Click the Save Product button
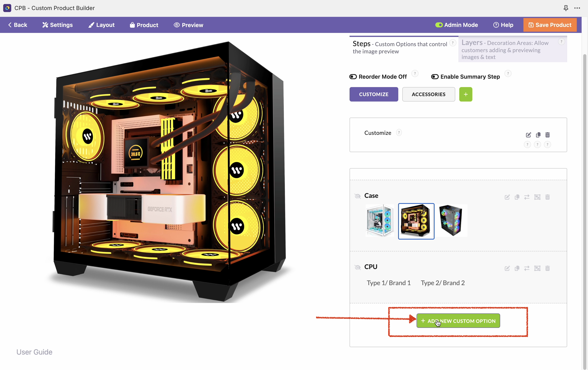The height and width of the screenshot is (370, 588). [550, 25]
